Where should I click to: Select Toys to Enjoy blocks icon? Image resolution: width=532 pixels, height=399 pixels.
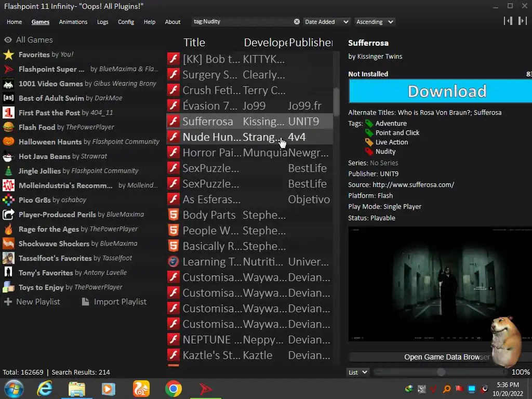(8, 287)
